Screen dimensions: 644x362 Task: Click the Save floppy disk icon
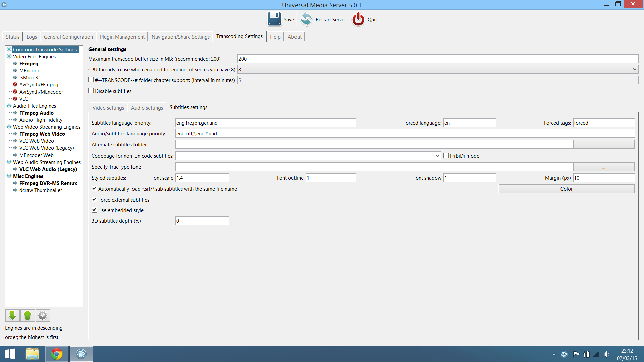click(274, 19)
